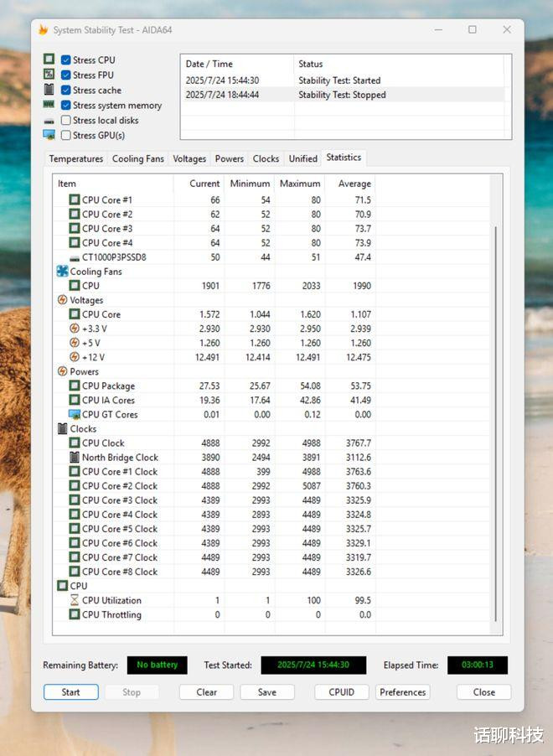Viewport: 553px width, 756px height.
Task: Enable Stress GPU(s) checkbox
Action: pyautogui.click(x=66, y=135)
